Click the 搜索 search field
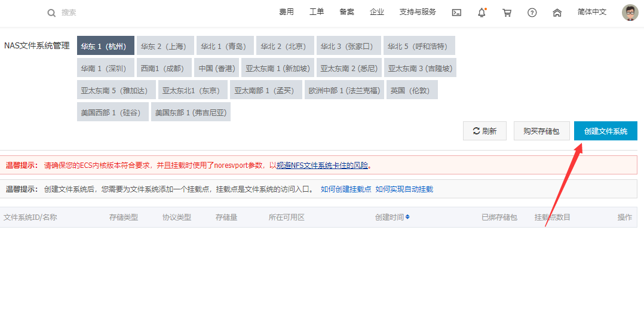The height and width of the screenshot is (328, 644). coord(69,13)
